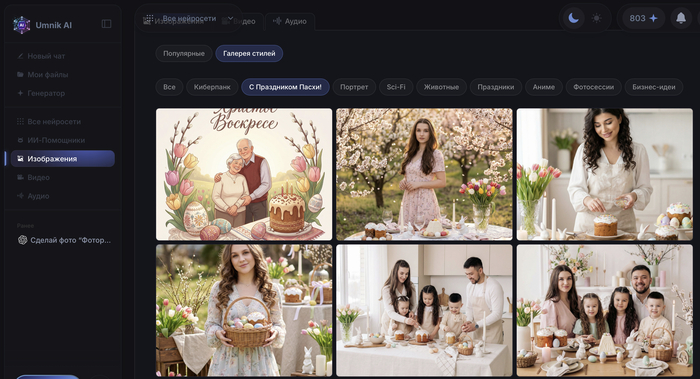This screenshot has width=700, height=379.
Task: Filter styles by Праздники
Action: 496,87
